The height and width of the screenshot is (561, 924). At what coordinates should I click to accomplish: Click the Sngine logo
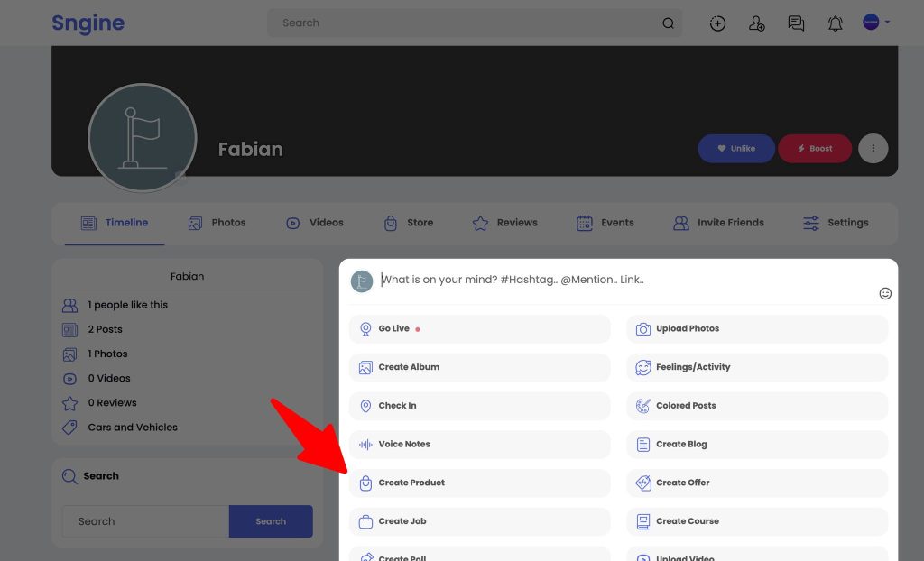click(x=88, y=23)
